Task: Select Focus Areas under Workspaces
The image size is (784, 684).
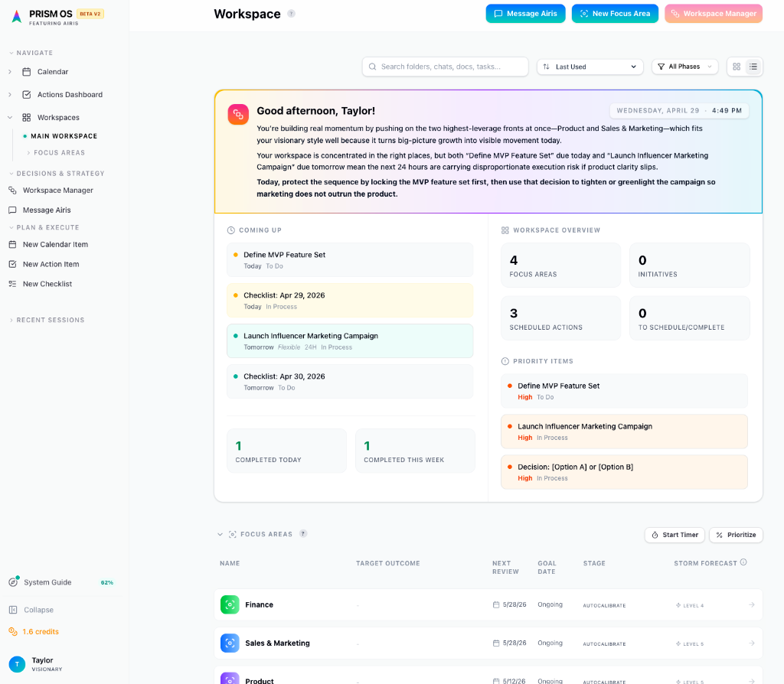Action: [x=59, y=153]
